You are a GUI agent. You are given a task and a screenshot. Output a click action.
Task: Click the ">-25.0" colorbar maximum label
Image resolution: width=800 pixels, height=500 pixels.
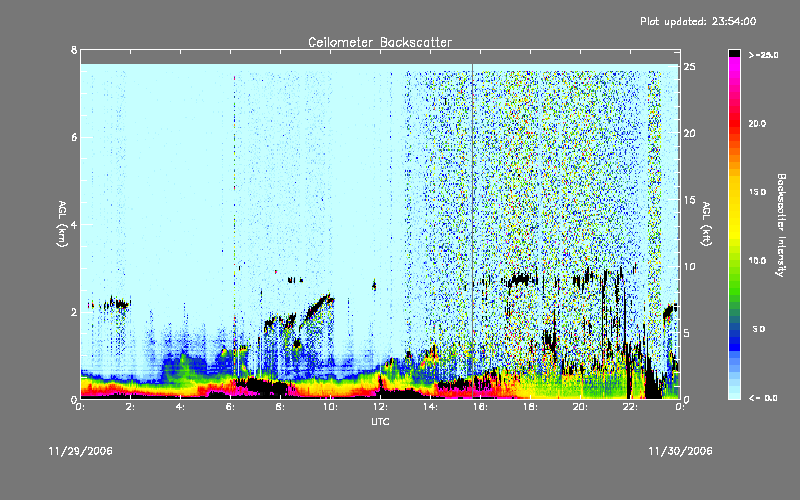pyautogui.click(x=764, y=55)
